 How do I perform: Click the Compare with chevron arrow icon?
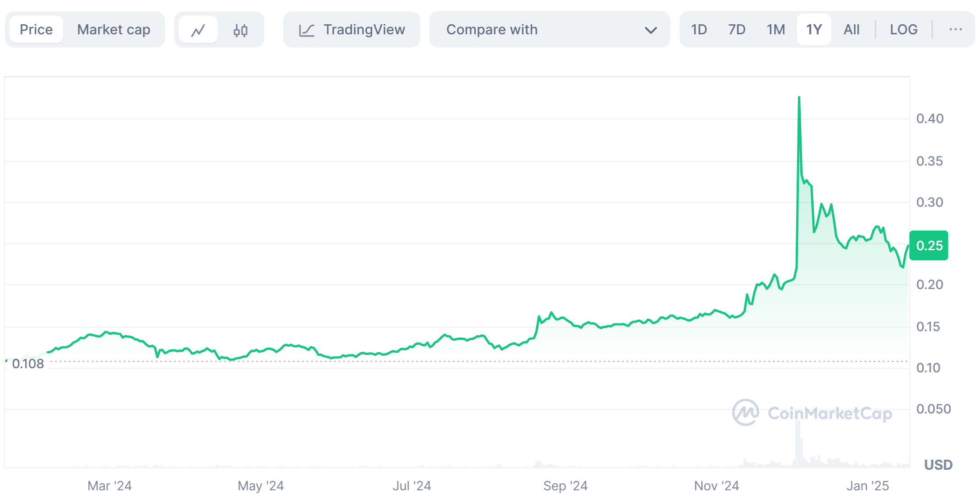tap(651, 29)
